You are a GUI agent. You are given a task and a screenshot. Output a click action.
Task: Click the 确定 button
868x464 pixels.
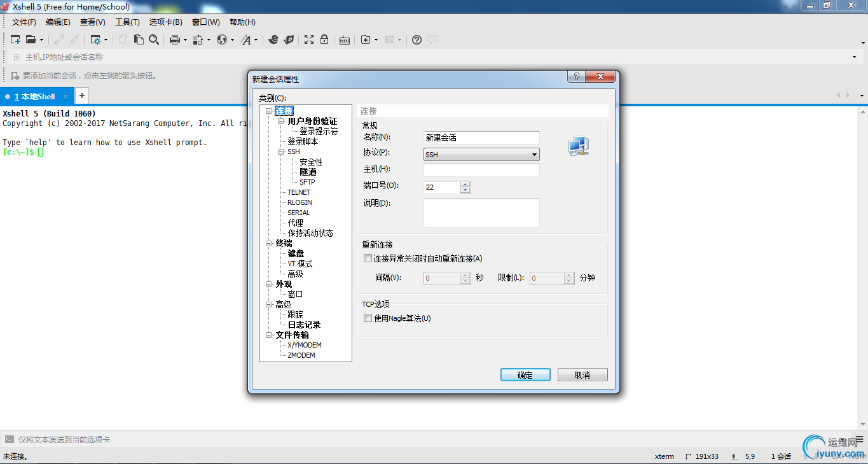click(x=525, y=375)
